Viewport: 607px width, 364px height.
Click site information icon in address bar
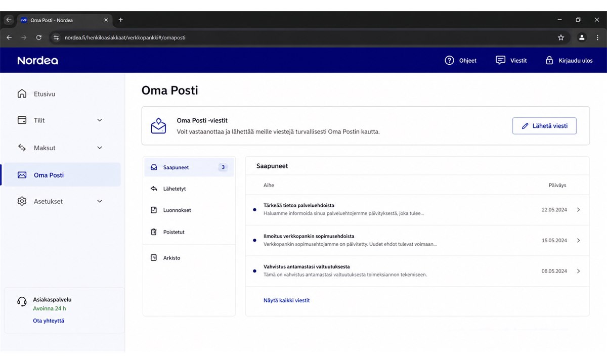(x=56, y=37)
